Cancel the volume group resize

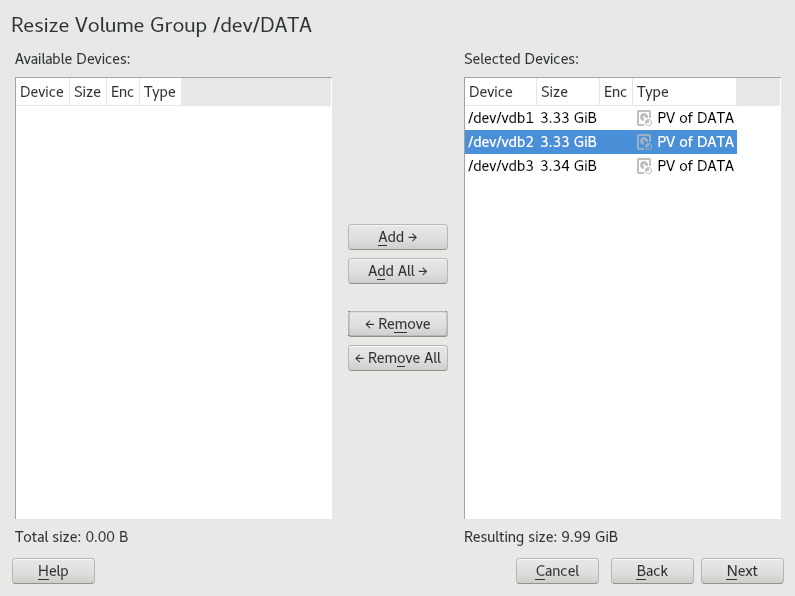click(557, 571)
